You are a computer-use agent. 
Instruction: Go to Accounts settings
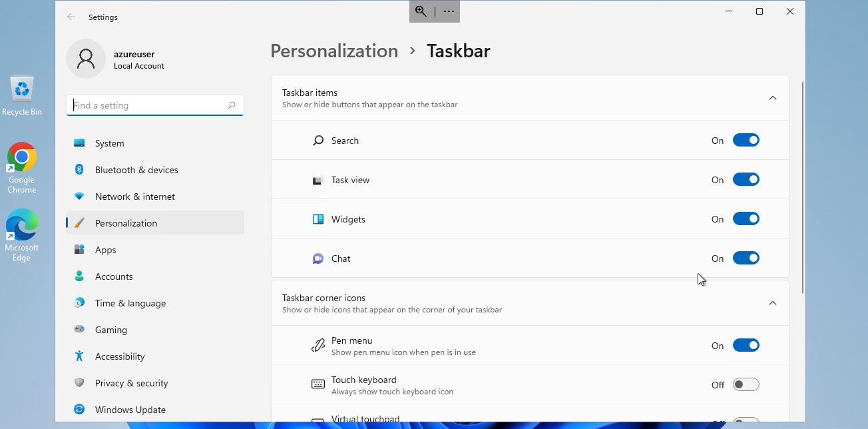[155, 276]
